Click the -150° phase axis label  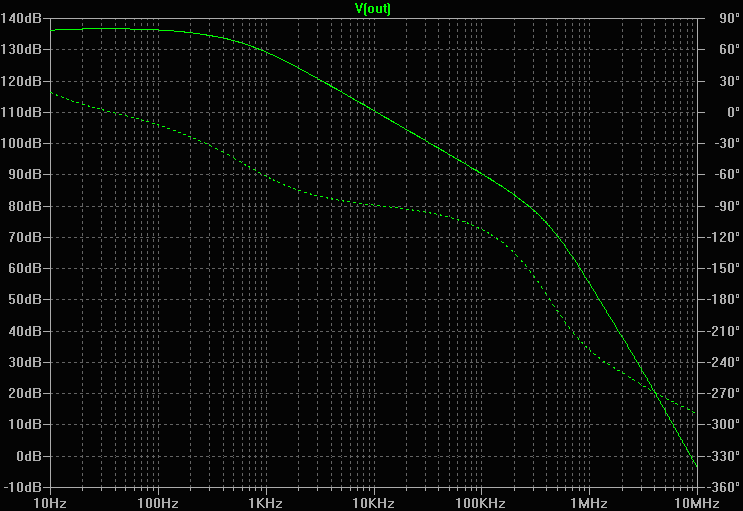tap(725, 268)
